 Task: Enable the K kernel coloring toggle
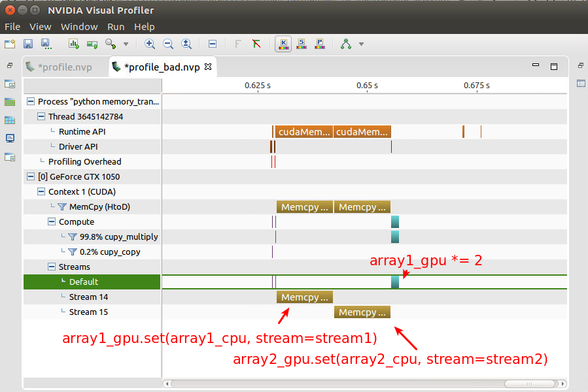(283, 44)
